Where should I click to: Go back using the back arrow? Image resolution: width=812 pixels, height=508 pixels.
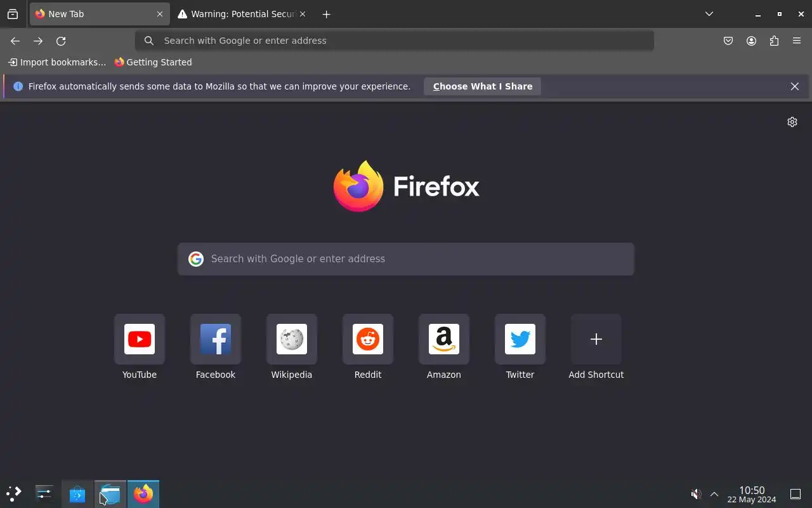tap(15, 41)
